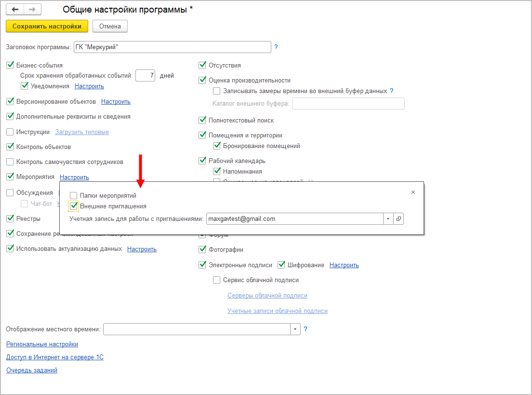
Task: Enable the Папки мероприятий checkbox
Action: [x=74, y=196]
